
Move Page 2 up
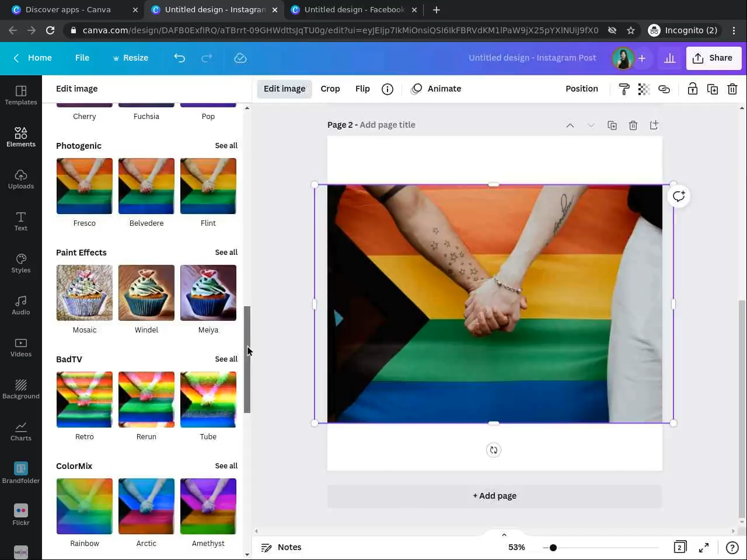click(x=570, y=125)
